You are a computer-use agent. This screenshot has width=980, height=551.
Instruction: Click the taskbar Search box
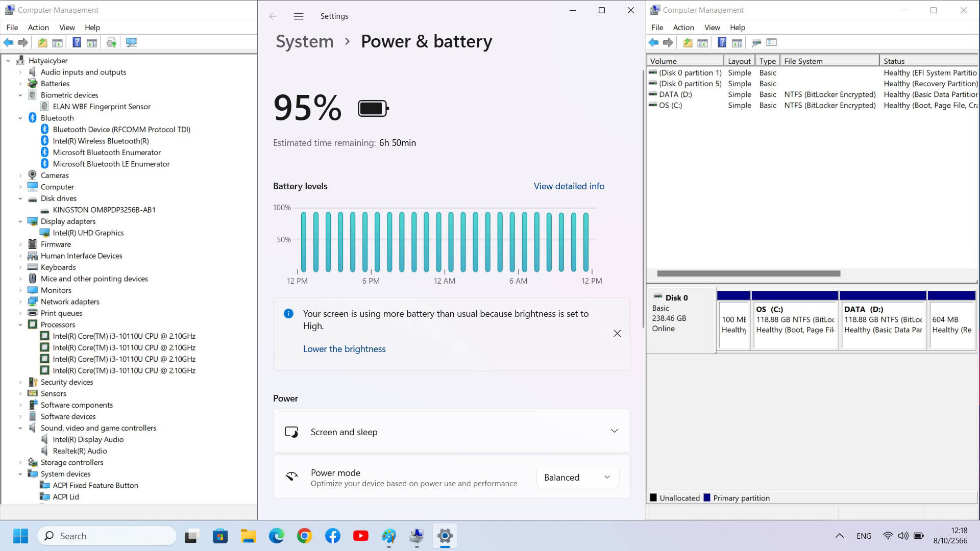(x=107, y=536)
